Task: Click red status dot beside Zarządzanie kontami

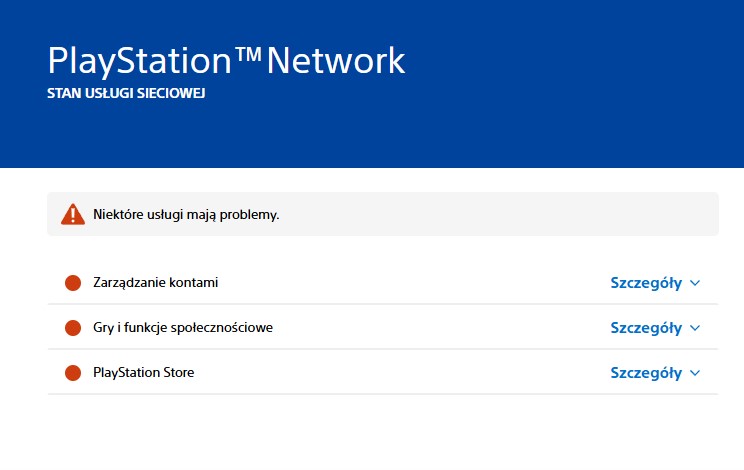Action: (x=72, y=283)
